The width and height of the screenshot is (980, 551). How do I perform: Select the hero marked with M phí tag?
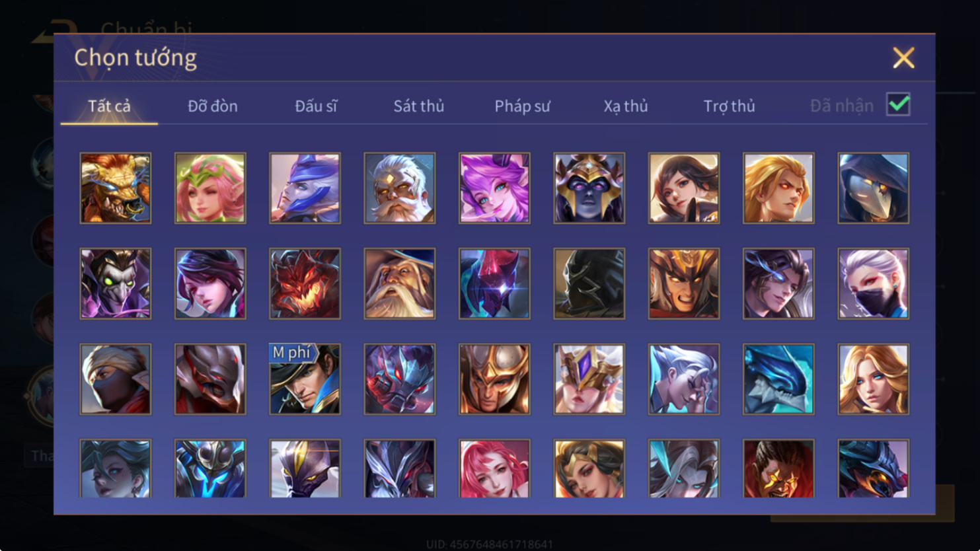pos(305,379)
